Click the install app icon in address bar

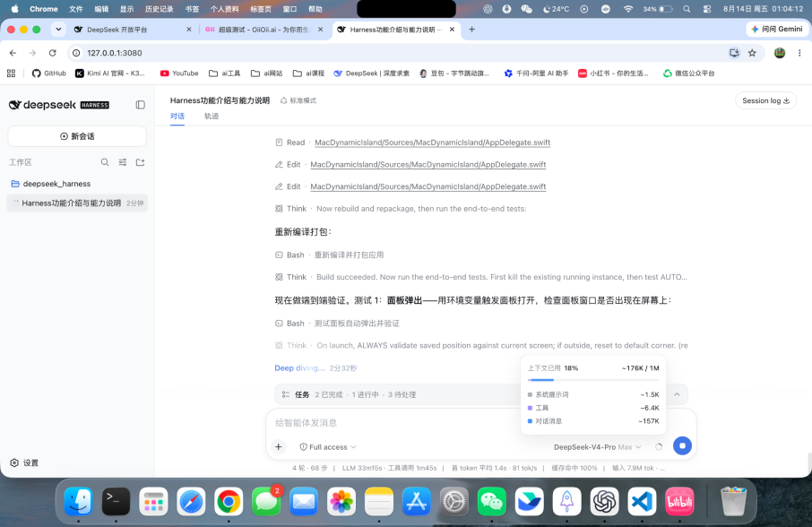click(734, 53)
